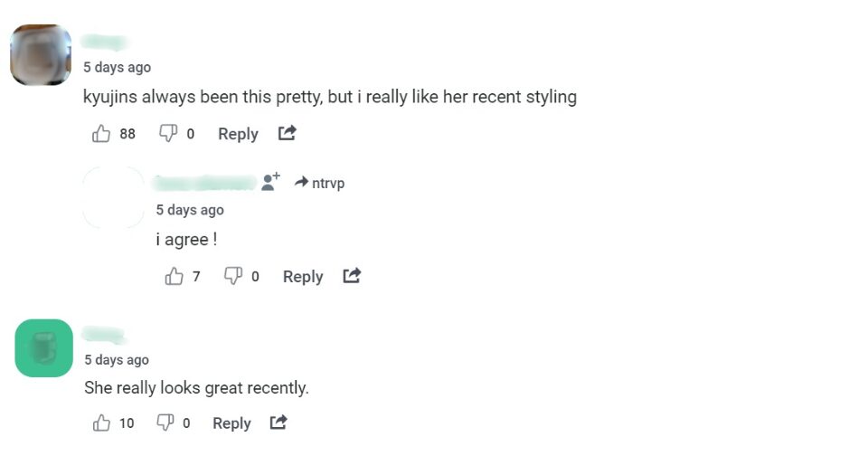Dislike the 'She really looks great' comment
Screen dimensions: 868x456
tap(165, 423)
